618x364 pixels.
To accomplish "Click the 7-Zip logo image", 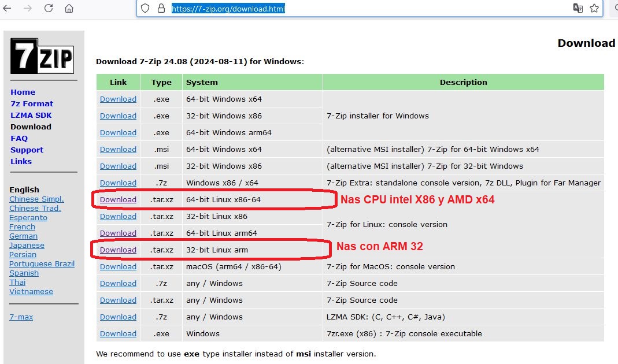I will click(x=42, y=56).
